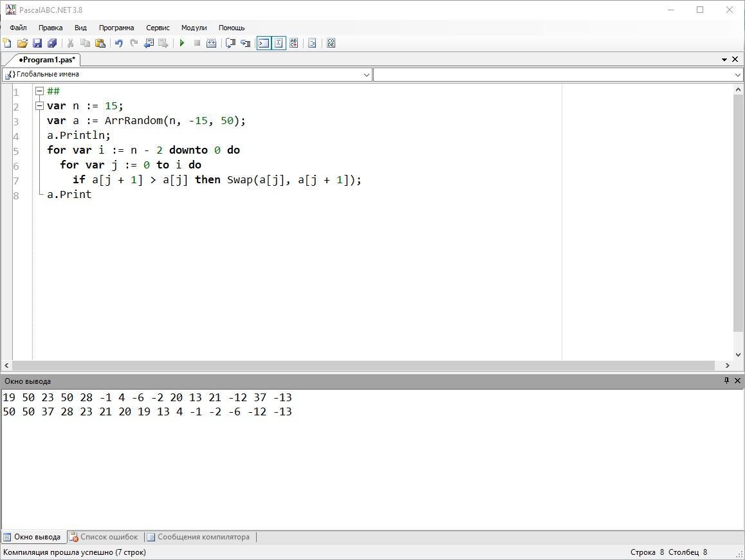Run the program with the green arrow
The image size is (745, 560).
pos(182,43)
